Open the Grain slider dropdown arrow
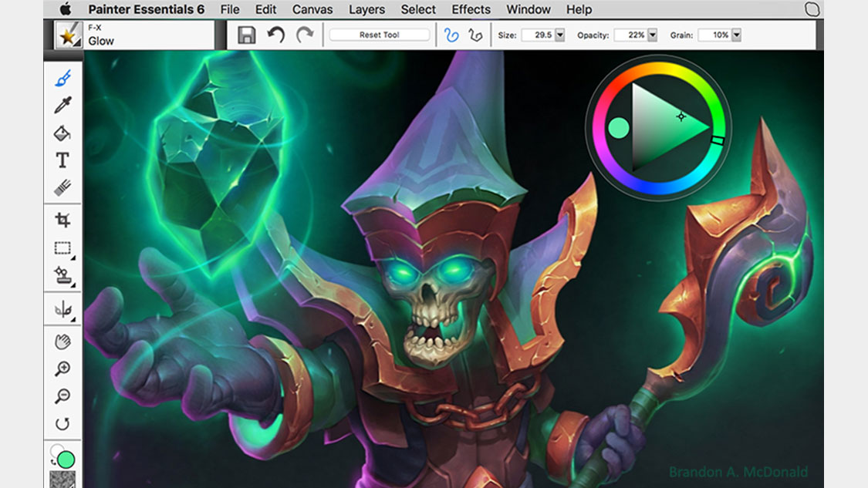The image size is (868, 488). [x=736, y=35]
